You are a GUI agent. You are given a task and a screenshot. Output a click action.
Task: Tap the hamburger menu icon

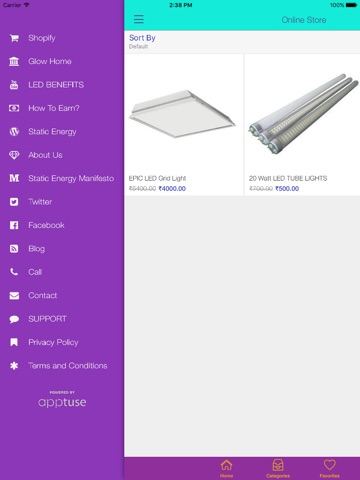point(139,19)
